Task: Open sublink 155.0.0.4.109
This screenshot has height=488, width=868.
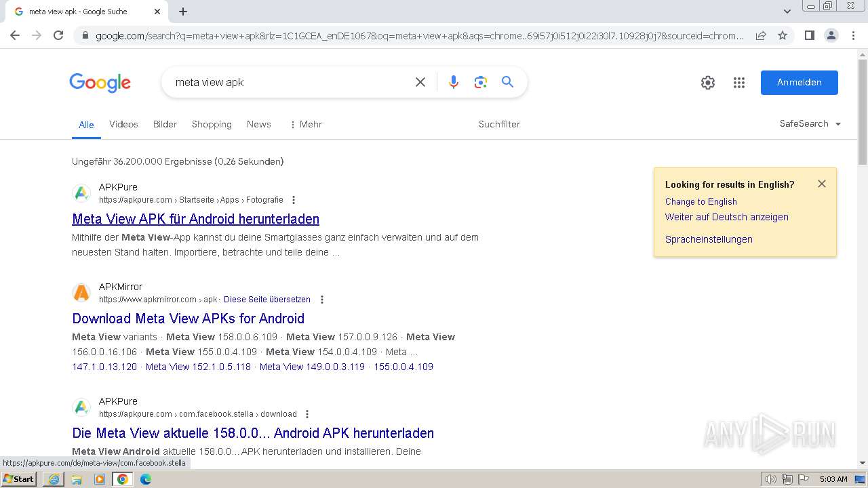Action: [x=403, y=367]
